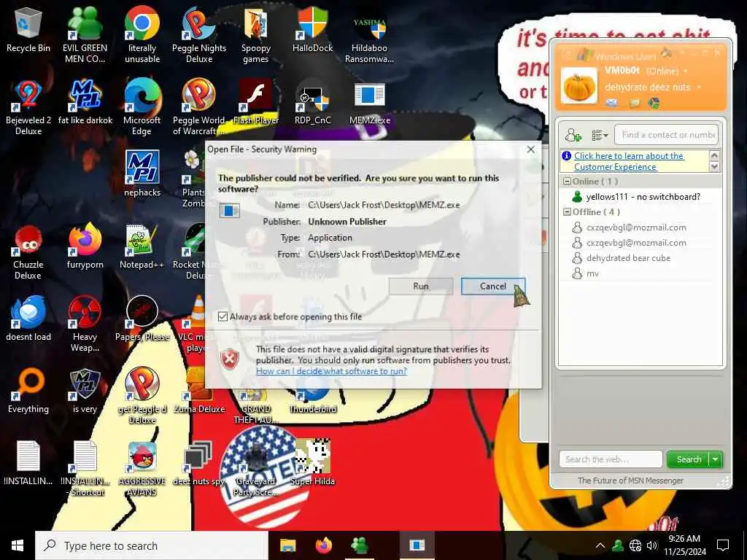The image size is (747, 560).
Task: Open the Windows Start menu
Action: click(18, 545)
